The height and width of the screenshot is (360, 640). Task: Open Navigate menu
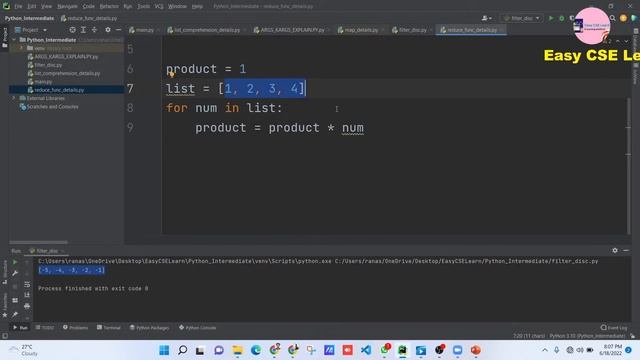(67, 6)
